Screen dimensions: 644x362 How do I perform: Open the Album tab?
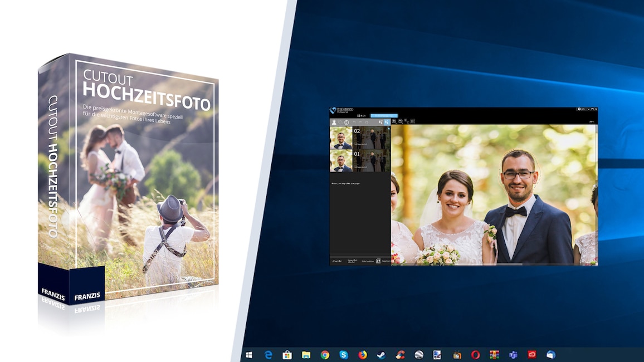click(x=362, y=116)
